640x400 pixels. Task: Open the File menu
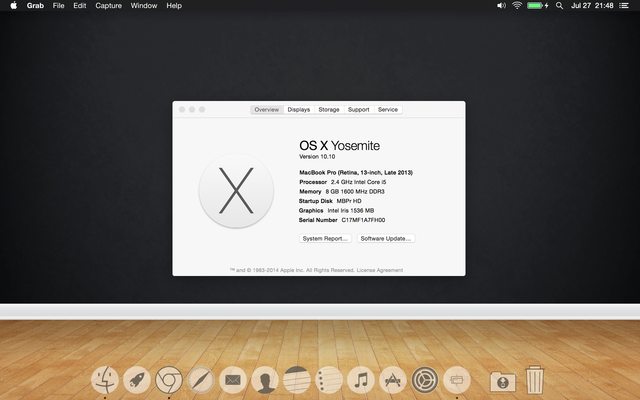coord(58,5)
